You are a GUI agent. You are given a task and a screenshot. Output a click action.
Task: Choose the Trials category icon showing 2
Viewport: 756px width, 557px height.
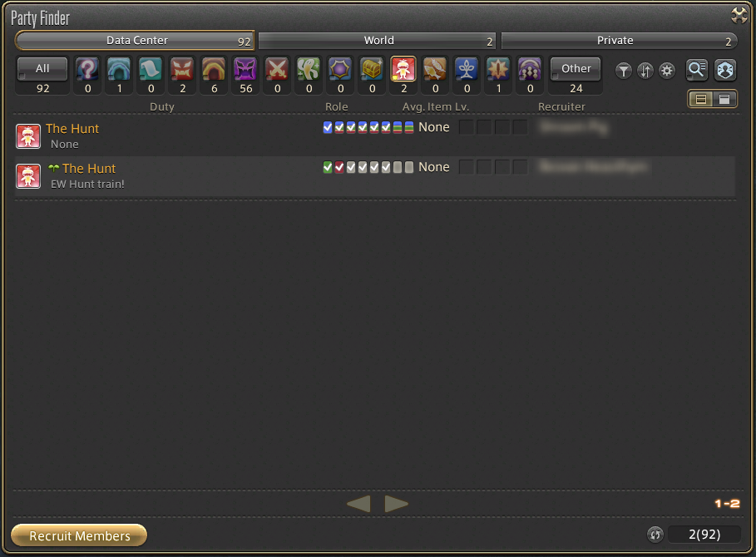tap(182, 70)
